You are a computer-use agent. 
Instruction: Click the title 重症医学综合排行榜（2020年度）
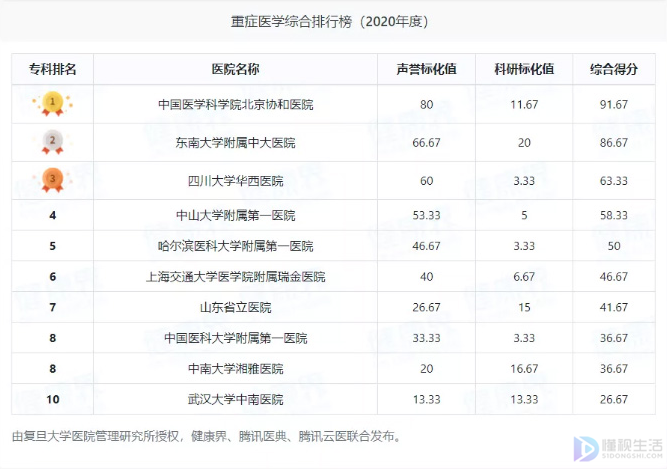click(330, 21)
